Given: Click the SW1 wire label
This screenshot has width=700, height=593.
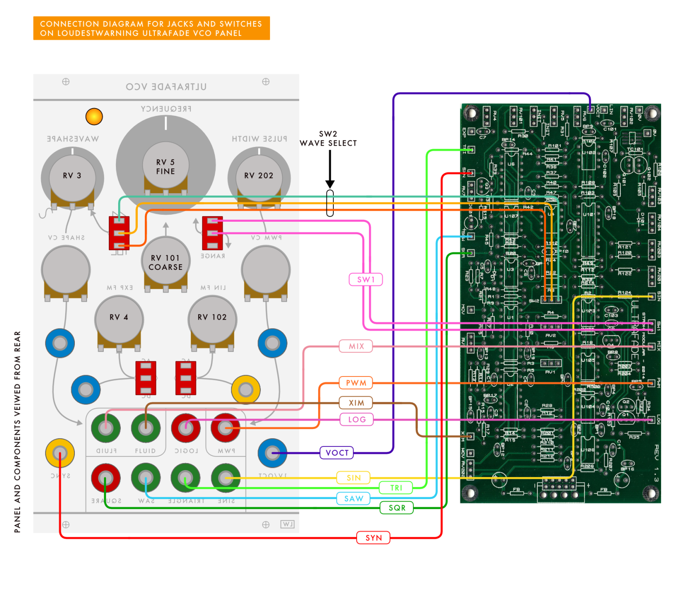Looking at the screenshot, I should point(366,279).
